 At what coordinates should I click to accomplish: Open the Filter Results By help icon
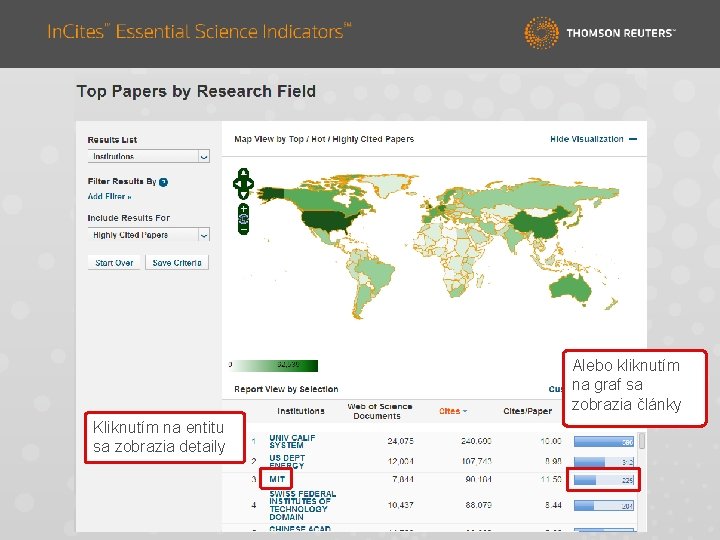(163, 182)
